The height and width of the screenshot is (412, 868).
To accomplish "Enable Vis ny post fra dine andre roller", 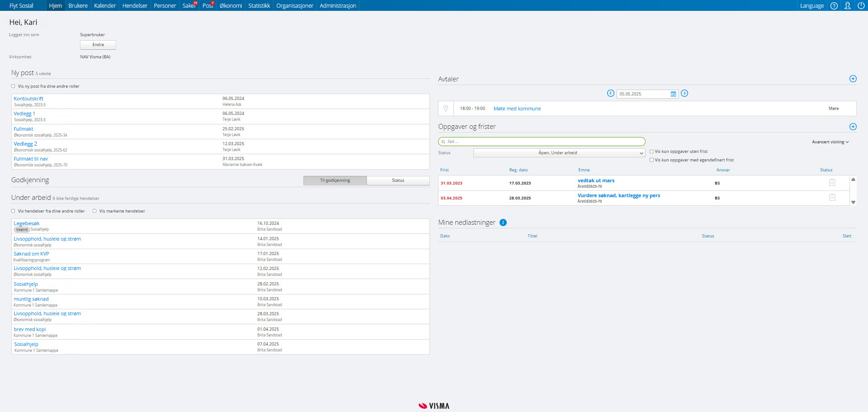I will point(13,86).
